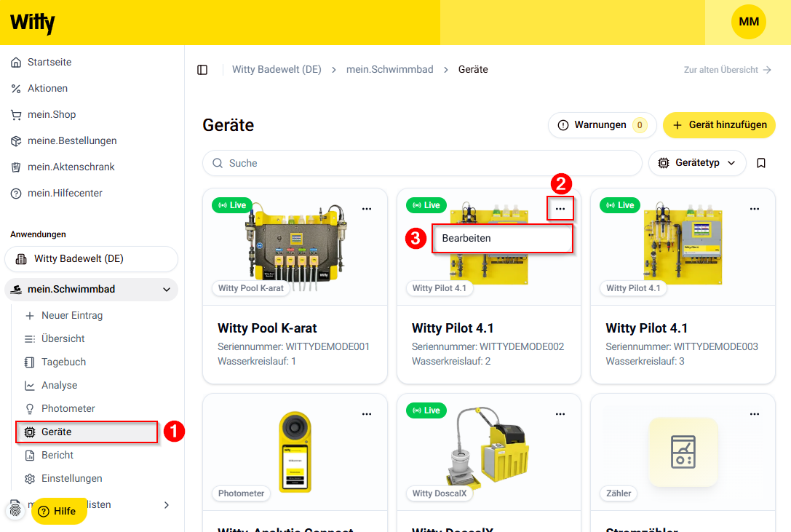This screenshot has height=532, width=791.
Task: Open the yellow Hilfe button
Action: [x=59, y=512]
